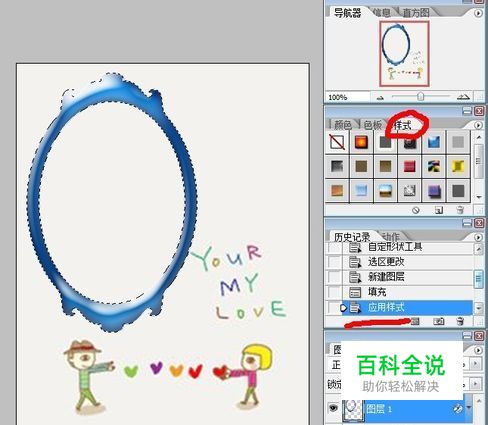Click the 图层 1 layer thumbnail
Screen dimensions: 488x425
click(353, 409)
